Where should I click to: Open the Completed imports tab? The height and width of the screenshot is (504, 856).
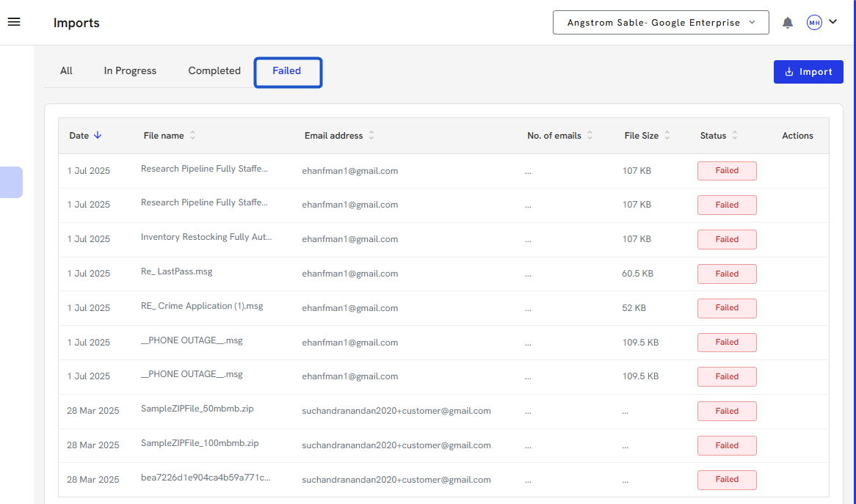coord(214,71)
